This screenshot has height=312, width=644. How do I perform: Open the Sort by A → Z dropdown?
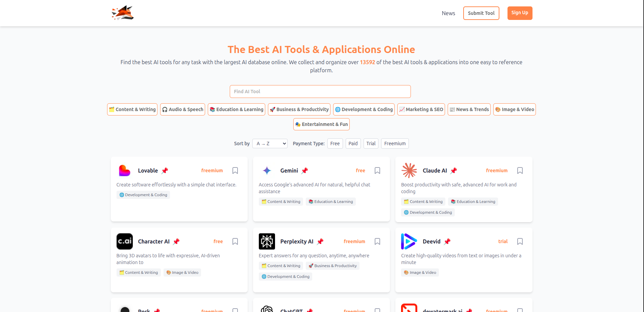tap(270, 144)
